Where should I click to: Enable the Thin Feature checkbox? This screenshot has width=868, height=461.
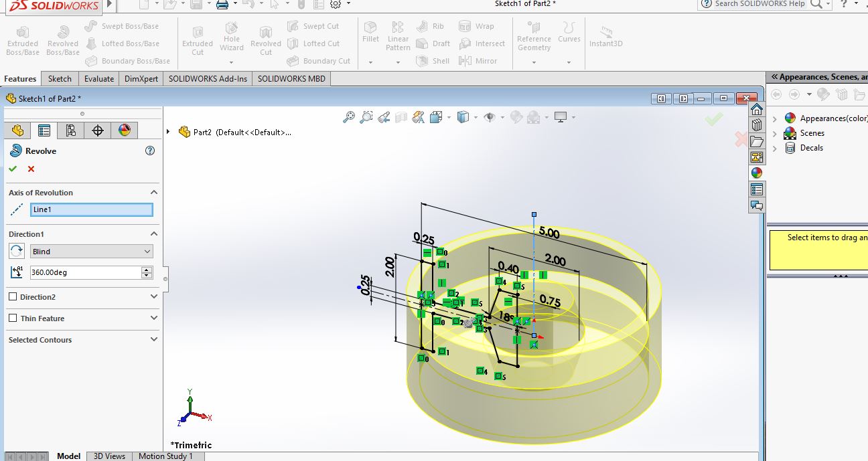[x=13, y=318]
